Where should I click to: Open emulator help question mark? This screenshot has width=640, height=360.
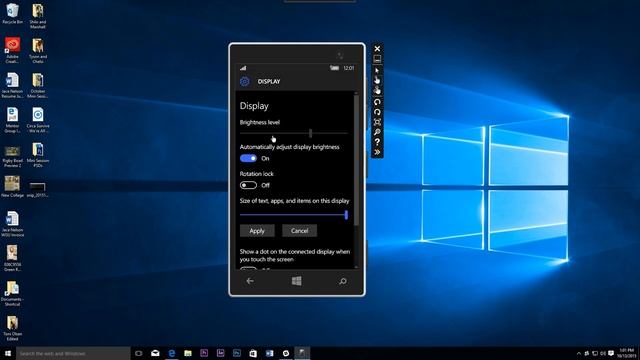point(377,142)
